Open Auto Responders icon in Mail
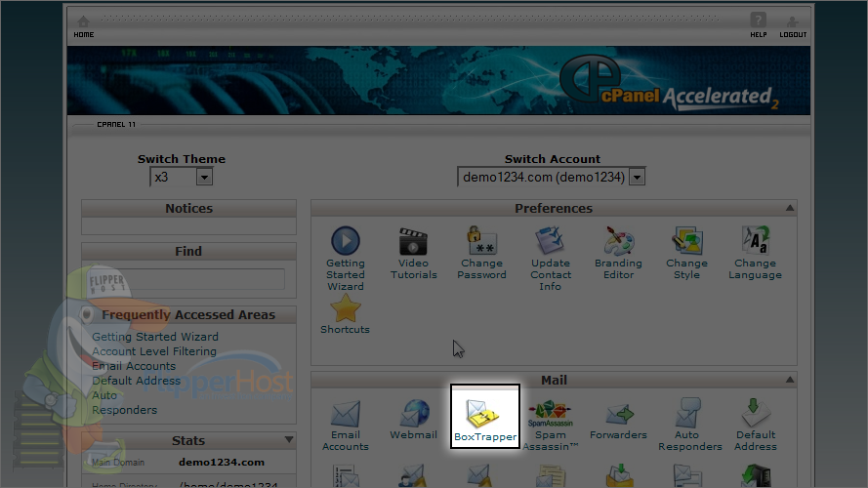868x488 pixels. point(687,413)
